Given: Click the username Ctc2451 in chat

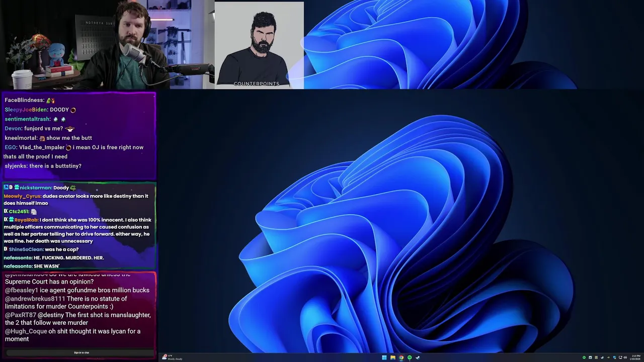Looking at the screenshot, I should click(x=19, y=212).
